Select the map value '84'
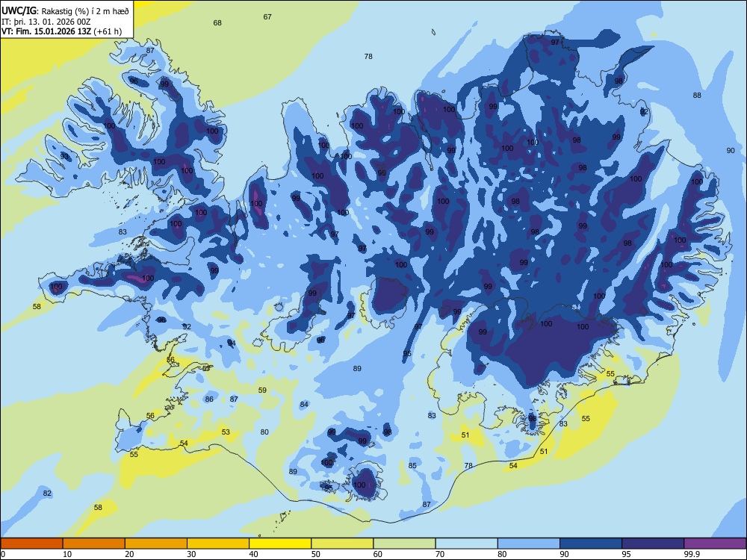Image resolution: width=747 pixels, height=560 pixels. point(304,404)
